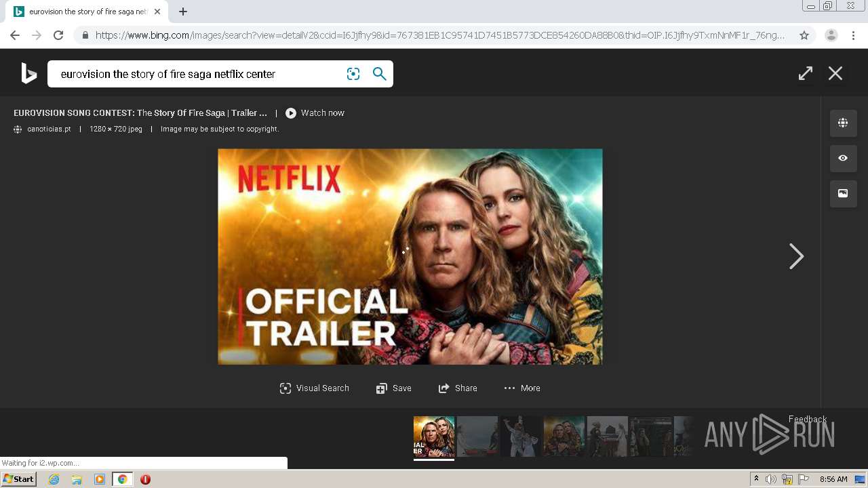This screenshot has width=868, height=488.
Task: Click the Chrome taskbar icon
Action: (x=122, y=479)
